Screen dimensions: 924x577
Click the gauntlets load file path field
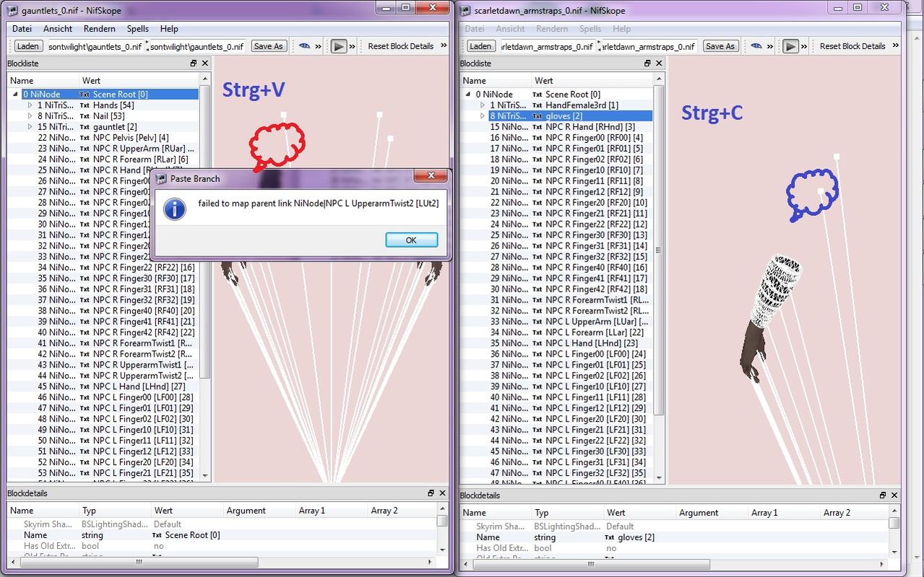click(95, 46)
